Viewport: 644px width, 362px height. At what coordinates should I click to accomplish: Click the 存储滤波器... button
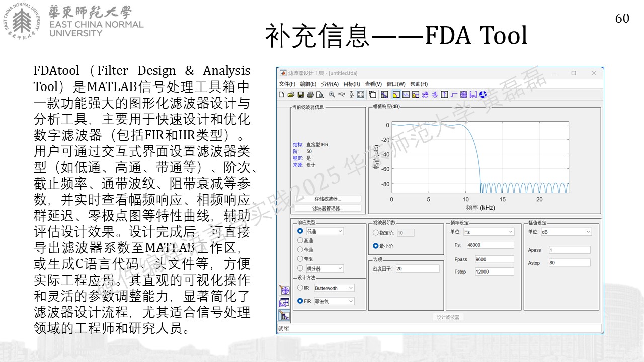point(328,199)
